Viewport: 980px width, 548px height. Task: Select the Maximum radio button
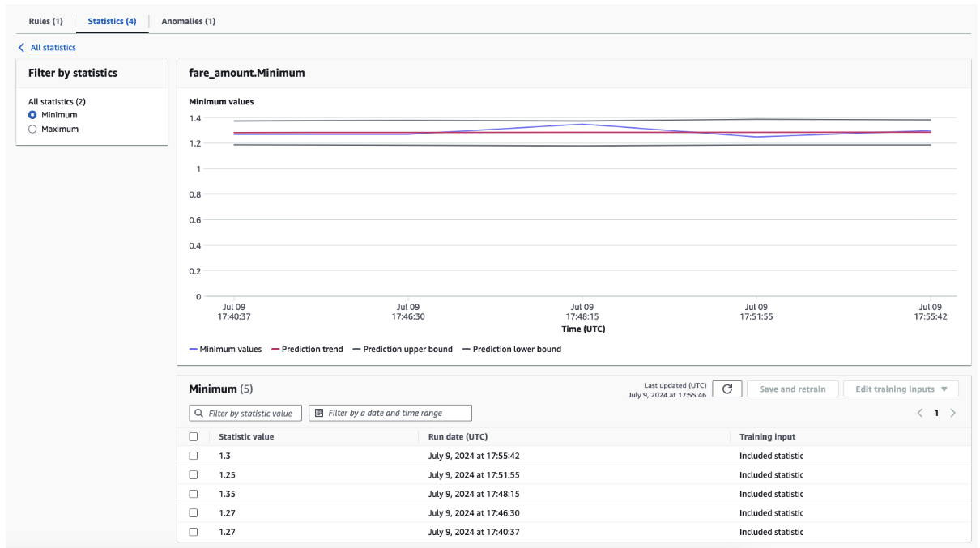click(33, 129)
